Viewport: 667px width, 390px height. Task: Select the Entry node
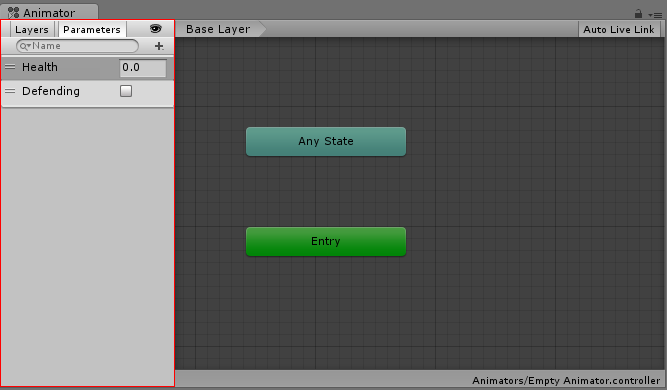pyautogui.click(x=326, y=241)
